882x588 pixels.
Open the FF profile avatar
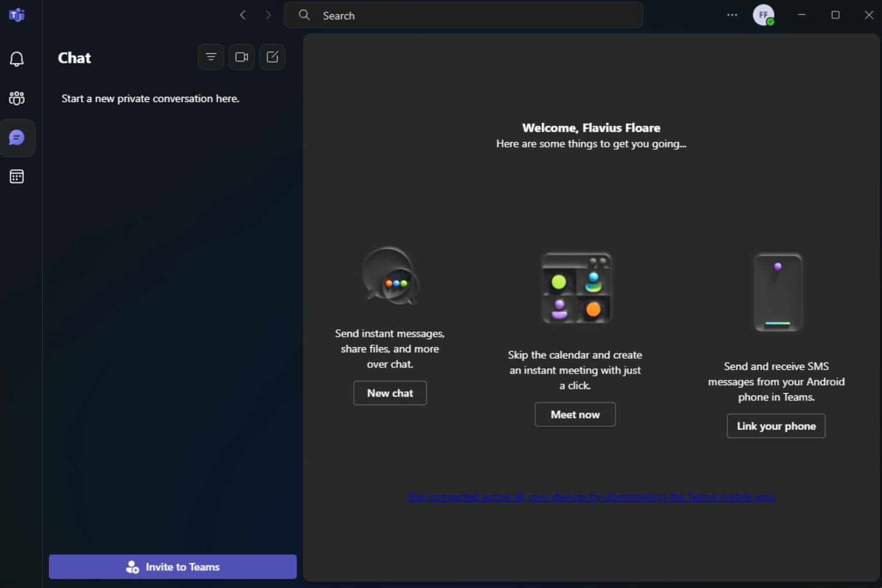[764, 15]
